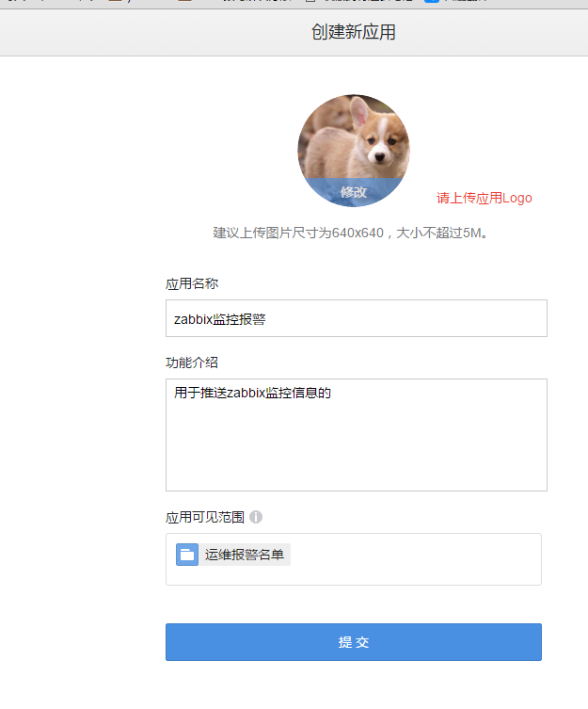
Task: Click the corgi's face in the logo
Action: point(383,144)
